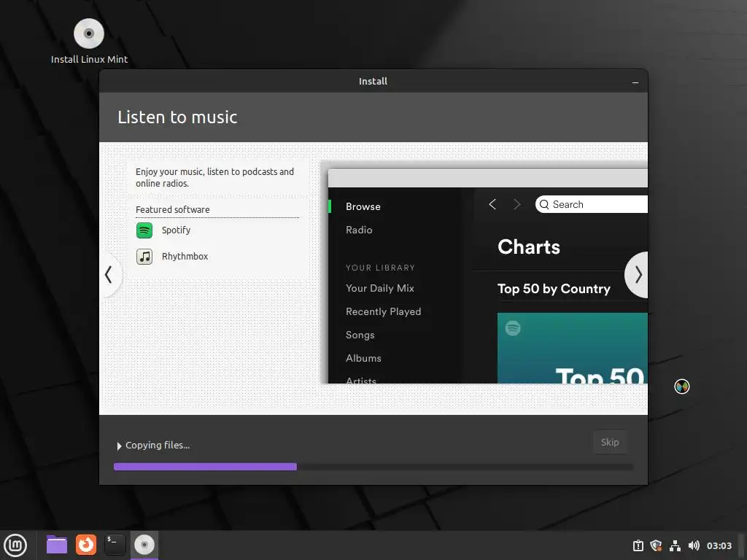Image resolution: width=747 pixels, height=560 pixels.
Task: Open the Install Linux Mint desktop icon
Action: click(89, 41)
